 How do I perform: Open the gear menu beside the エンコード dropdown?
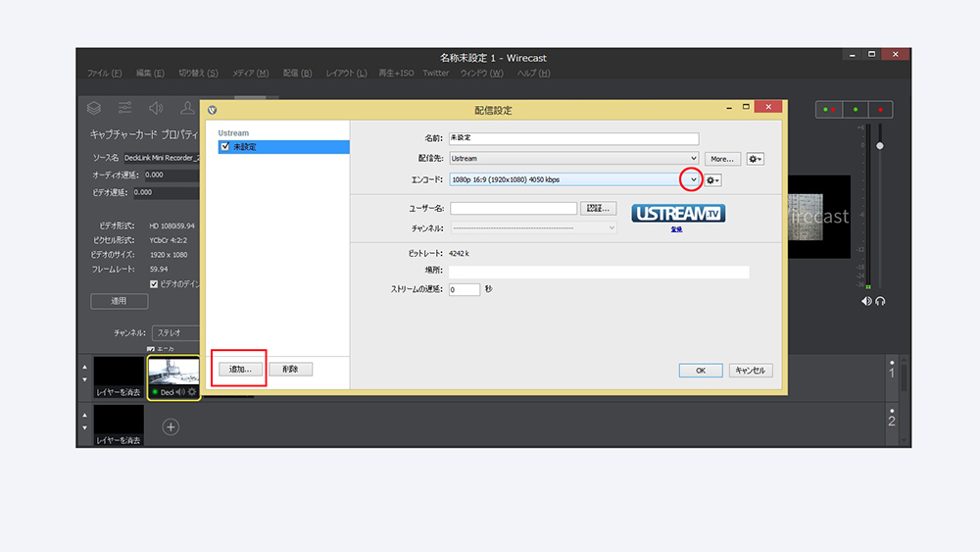[713, 180]
